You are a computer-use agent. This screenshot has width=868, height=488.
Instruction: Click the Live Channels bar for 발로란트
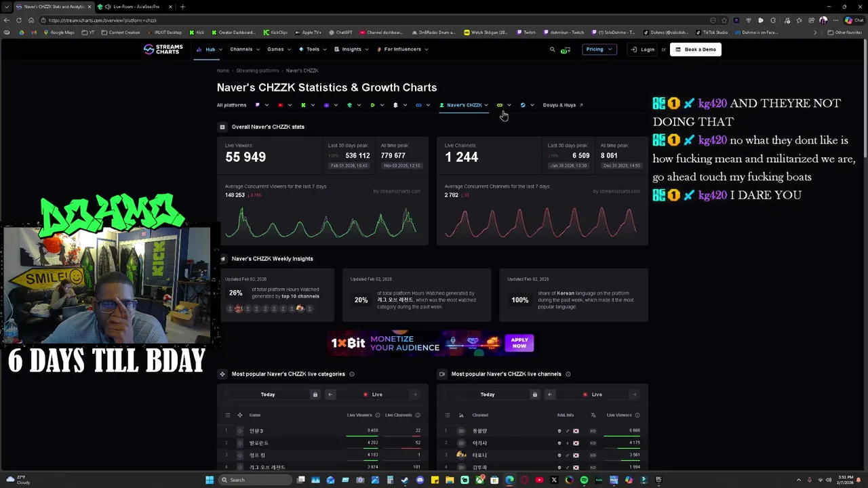403,448
